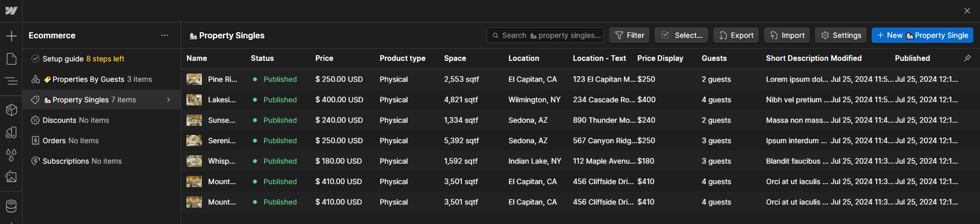Open the CMS database icon
Viewport: 980px width, 224px height.
point(11,206)
